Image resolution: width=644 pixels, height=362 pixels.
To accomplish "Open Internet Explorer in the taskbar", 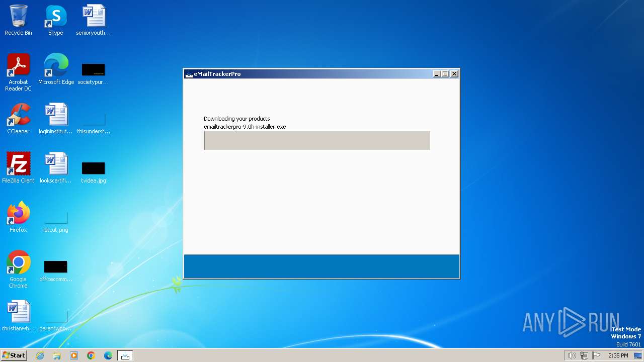I will pyautogui.click(x=40, y=355).
